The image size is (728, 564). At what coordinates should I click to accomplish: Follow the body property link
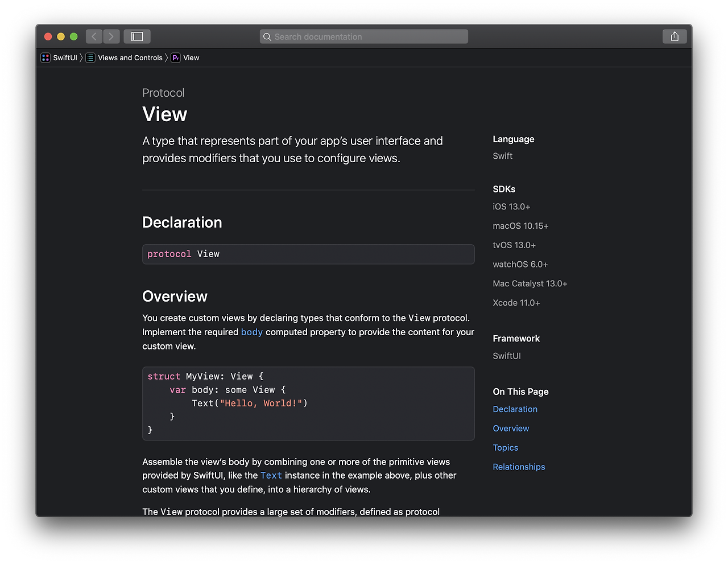point(252,332)
